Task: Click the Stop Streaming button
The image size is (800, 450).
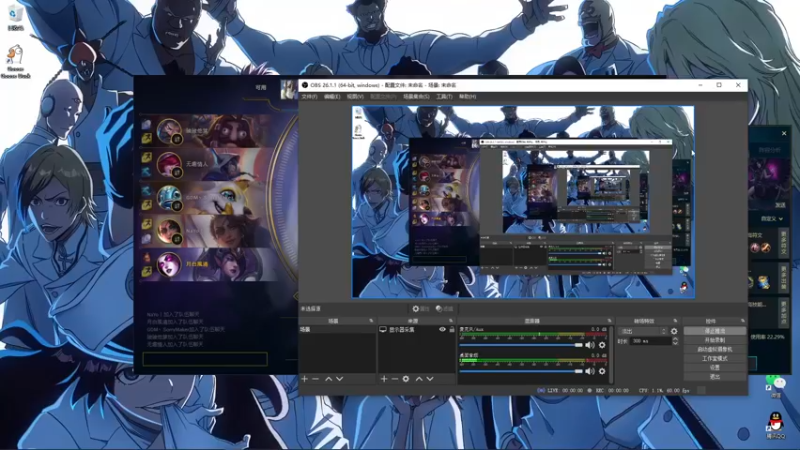Action: pyautogui.click(x=714, y=331)
